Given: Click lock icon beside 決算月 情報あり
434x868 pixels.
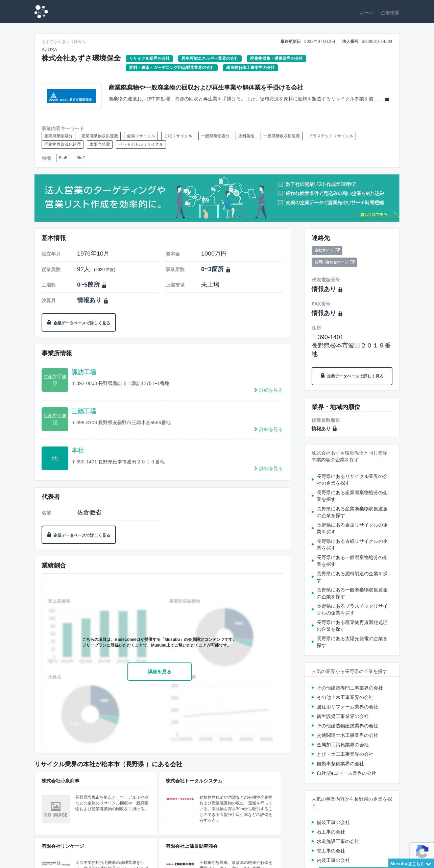Looking at the screenshot, I should [x=106, y=301].
